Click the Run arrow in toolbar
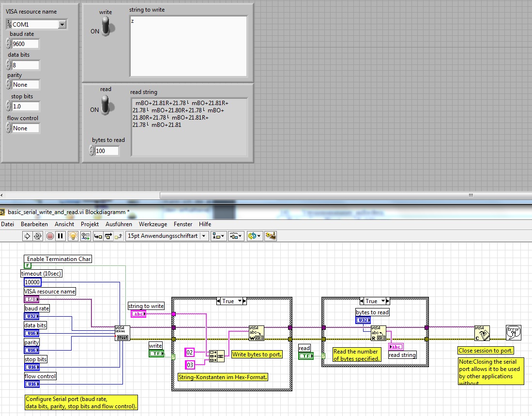The image size is (532, 416). [27, 236]
